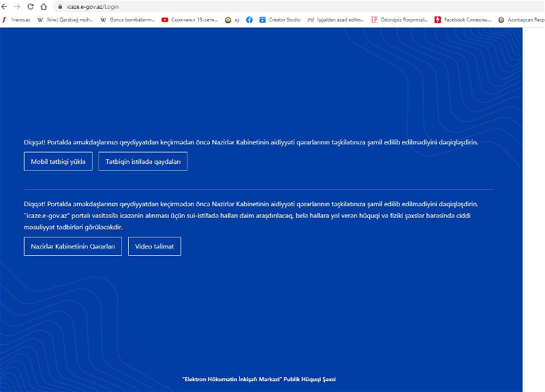Open the Facebook Символы... bookmark
This screenshot has height=392, width=545.
[463, 20]
